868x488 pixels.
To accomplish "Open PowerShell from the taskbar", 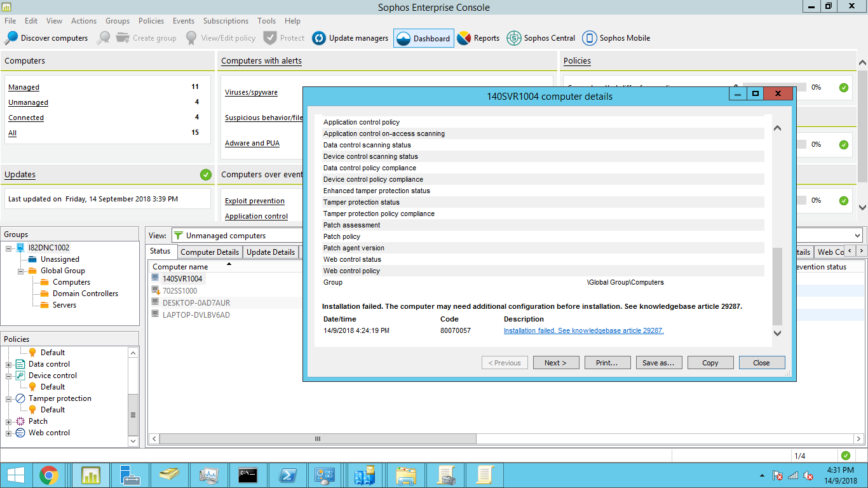I will click(287, 475).
